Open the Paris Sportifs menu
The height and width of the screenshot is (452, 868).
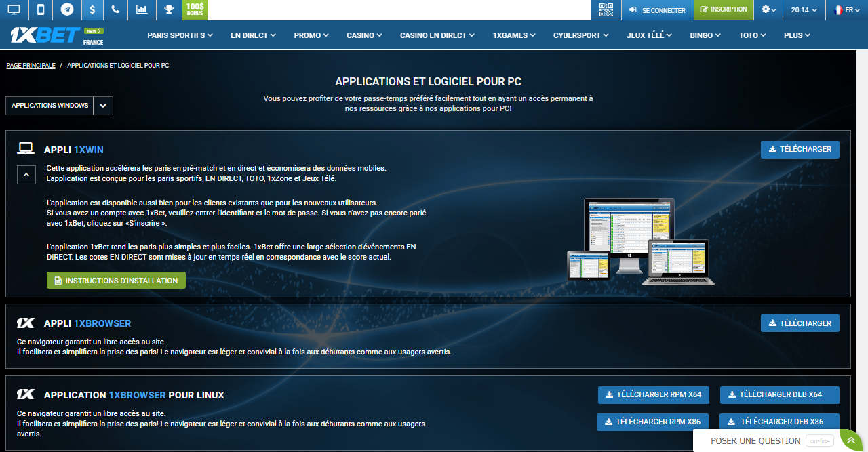pos(180,35)
